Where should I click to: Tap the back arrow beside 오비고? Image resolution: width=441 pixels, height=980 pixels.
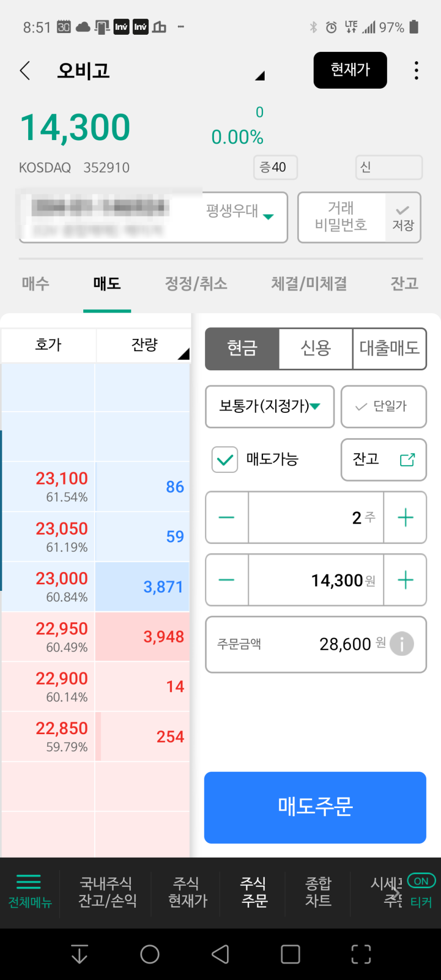tap(24, 71)
